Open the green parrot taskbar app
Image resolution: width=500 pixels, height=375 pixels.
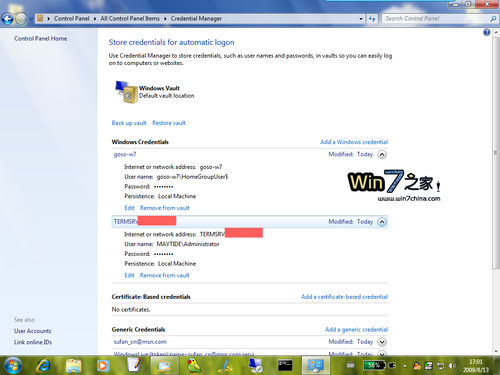pos(194,366)
